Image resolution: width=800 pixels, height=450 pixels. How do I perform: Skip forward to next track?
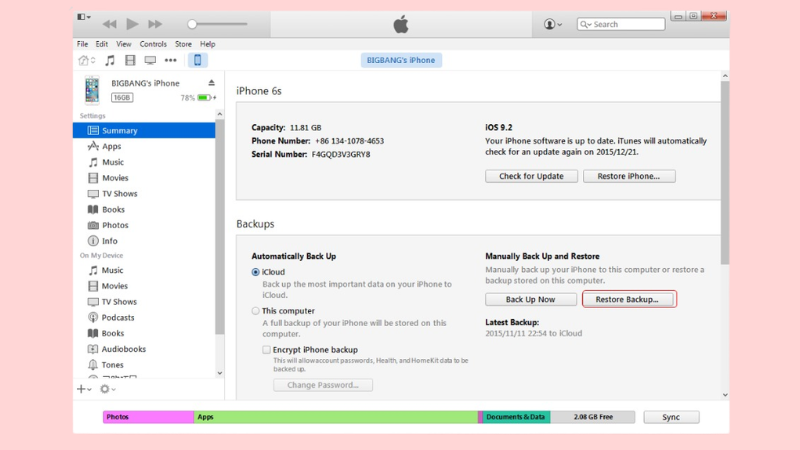(x=155, y=24)
